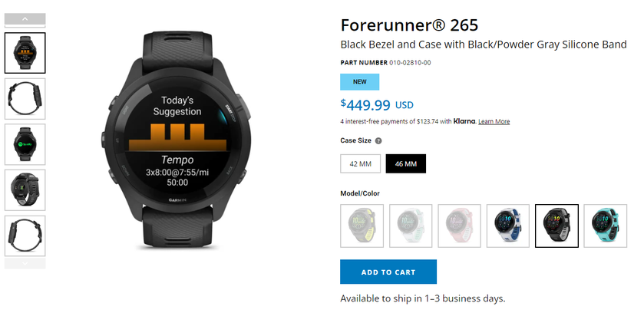View the first side-profile watch thumbnail
This screenshot has width=644, height=313.
(25, 99)
